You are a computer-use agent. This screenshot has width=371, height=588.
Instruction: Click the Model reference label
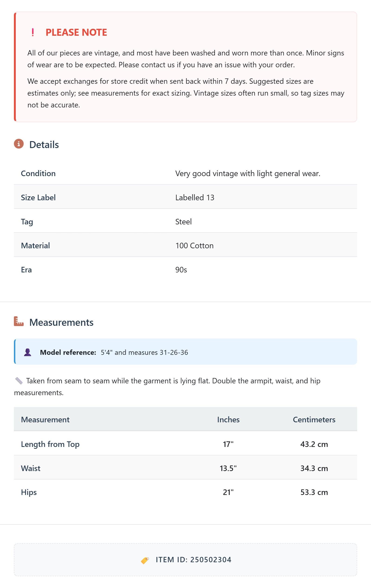[x=68, y=352]
